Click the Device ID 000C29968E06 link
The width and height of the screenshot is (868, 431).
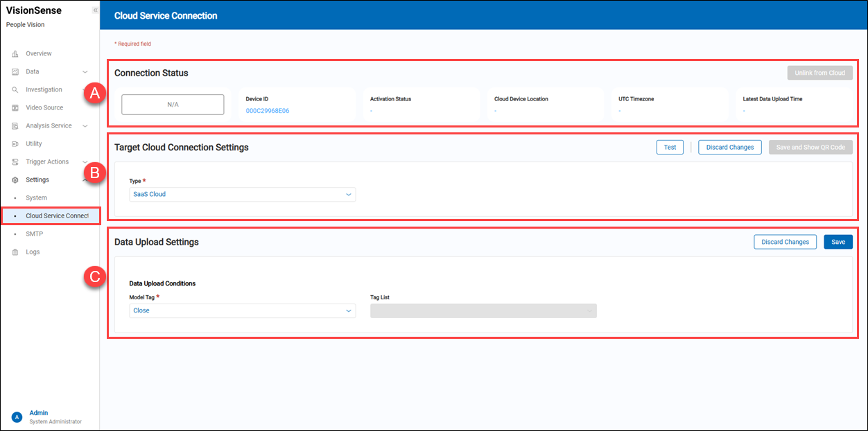coord(268,111)
